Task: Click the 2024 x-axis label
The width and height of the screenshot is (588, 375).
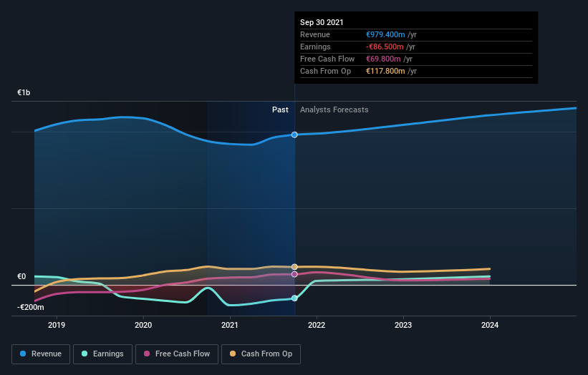Action: [x=490, y=325]
